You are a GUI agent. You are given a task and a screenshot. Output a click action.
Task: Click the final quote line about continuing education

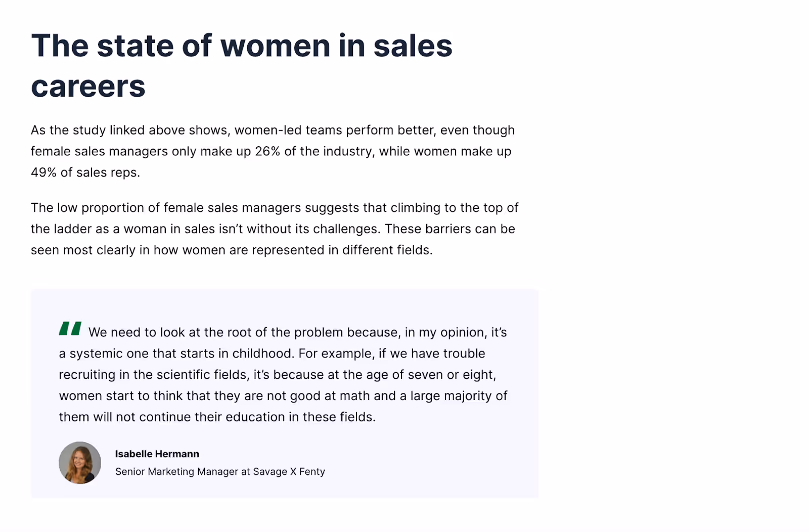(x=217, y=417)
